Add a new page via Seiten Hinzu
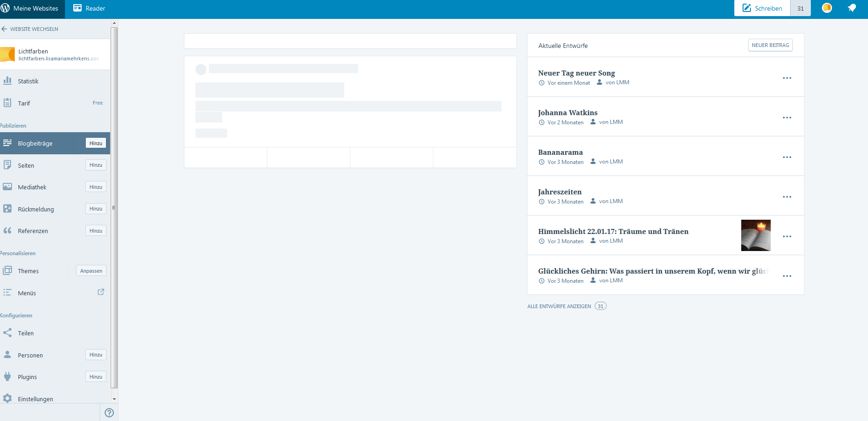Image resolution: width=868 pixels, height=421 pixels. (x=96, y=165)
